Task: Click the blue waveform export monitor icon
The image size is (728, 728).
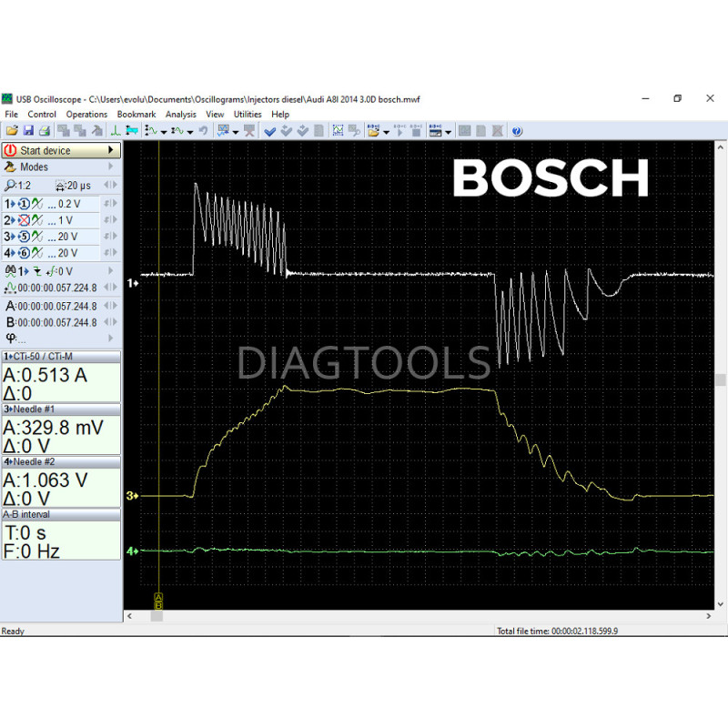Action: (223, 131)
